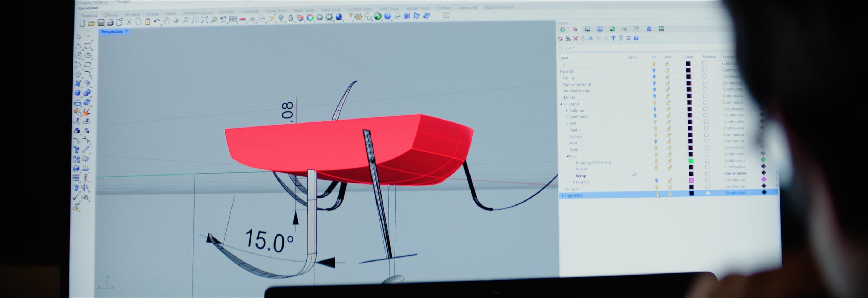The height and width of the screenshot is (298, 868).
Task: Change the green Bearings layer color swatch
Action: click(x=690, y=161)
